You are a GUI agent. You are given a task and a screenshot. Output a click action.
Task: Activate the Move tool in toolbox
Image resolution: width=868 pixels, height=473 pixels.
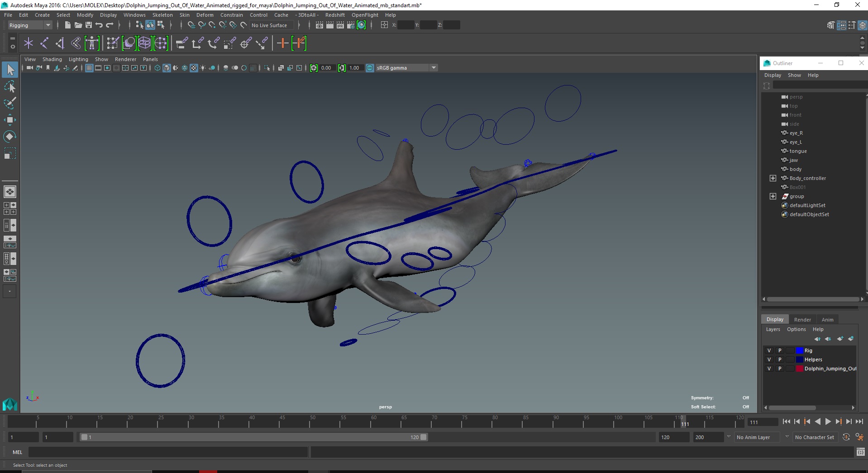10,120
